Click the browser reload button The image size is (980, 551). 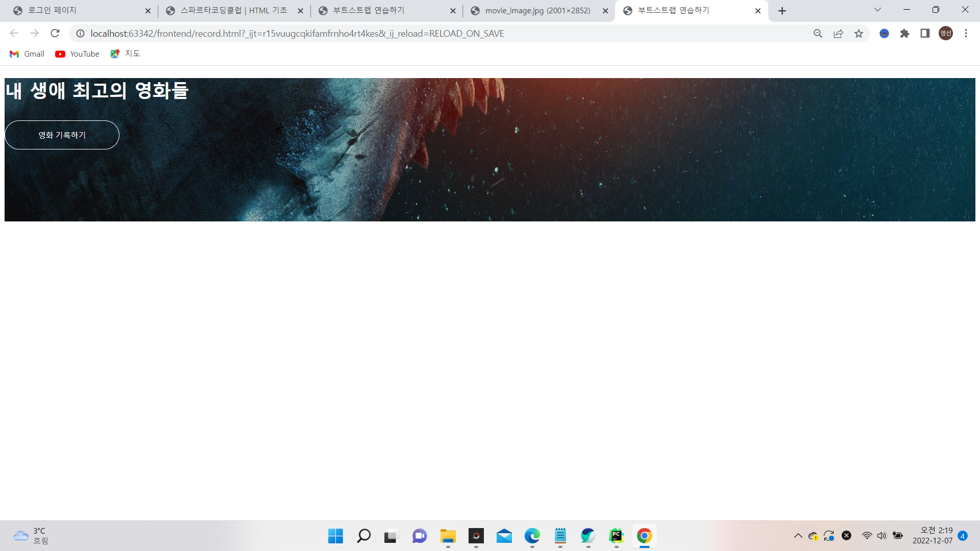point(55,33)
